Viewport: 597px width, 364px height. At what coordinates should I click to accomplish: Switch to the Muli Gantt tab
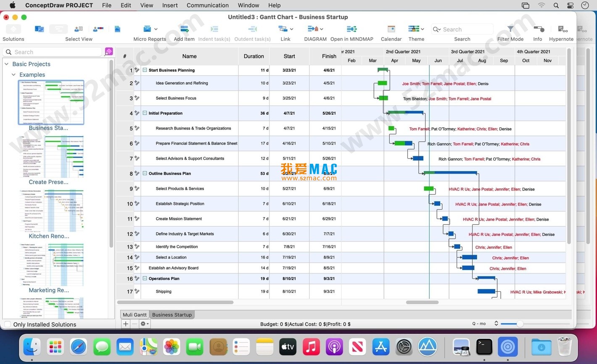pyautogui.click(x=135, y=314)
